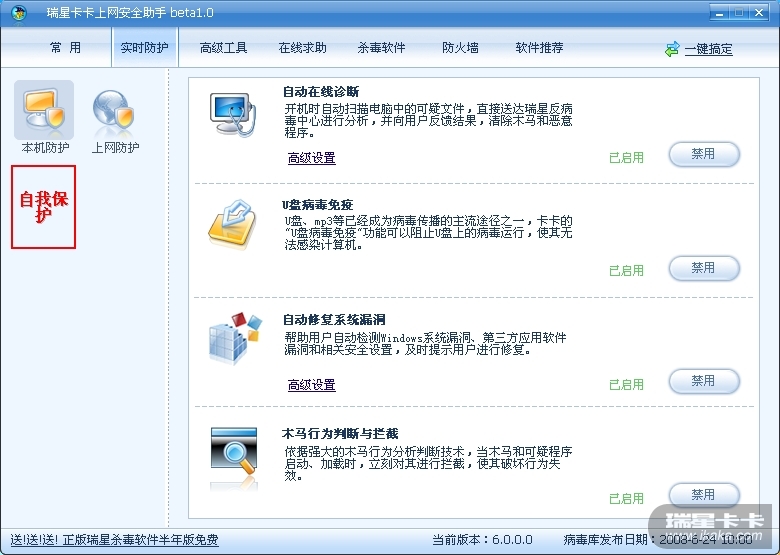The height and width of the screenshot is (555, 780).
Task: Click 已启用 status of 木马行为判断与拦截
Action: coord(626,498)
